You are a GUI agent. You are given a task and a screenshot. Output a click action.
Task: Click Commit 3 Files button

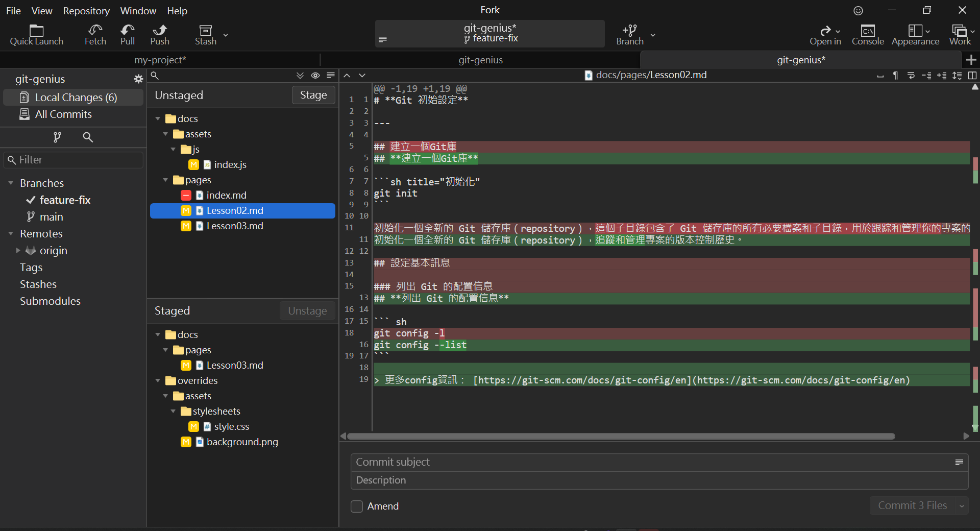(x=912, y=505)
